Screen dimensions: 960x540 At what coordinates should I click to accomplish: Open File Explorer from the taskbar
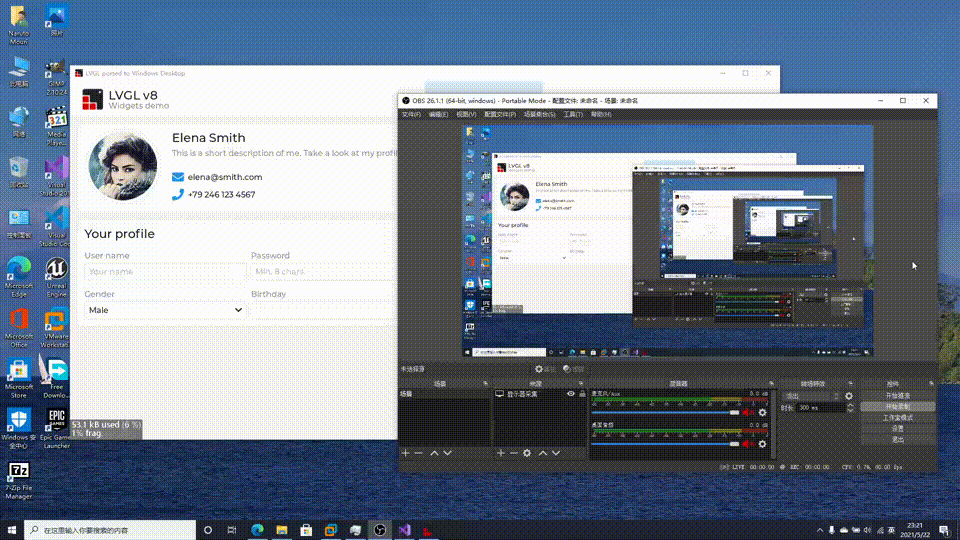(x=282, y=530)
